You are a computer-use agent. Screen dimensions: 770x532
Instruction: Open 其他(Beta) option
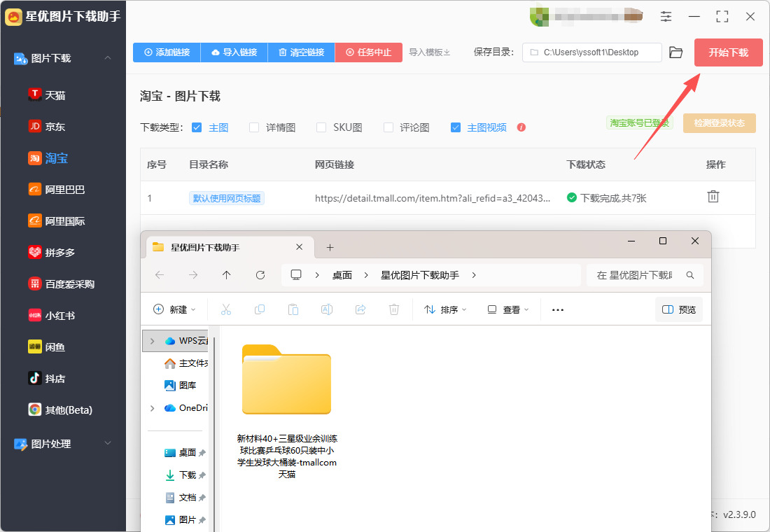tap(60, 409)
